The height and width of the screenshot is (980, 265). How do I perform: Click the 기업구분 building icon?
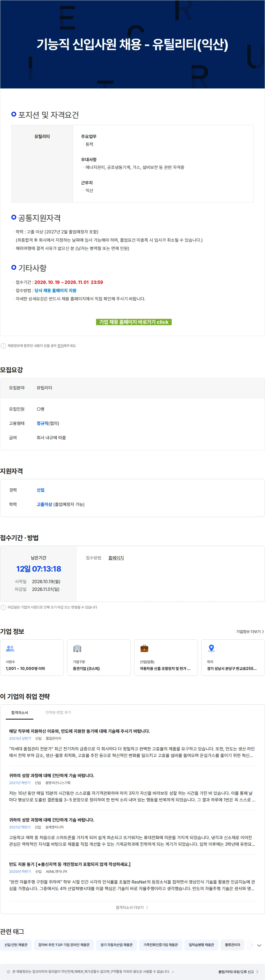[77, 649]
